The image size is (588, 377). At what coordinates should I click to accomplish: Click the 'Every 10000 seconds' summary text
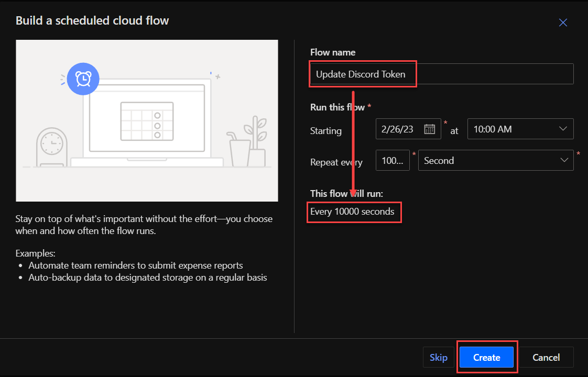click(x=352, y=212)
